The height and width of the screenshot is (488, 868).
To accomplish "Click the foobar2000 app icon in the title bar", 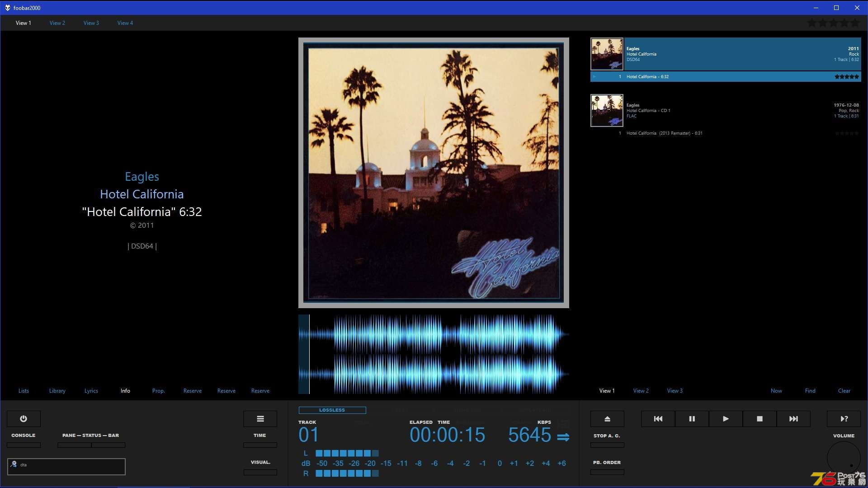I will click(x=7, y=8).
